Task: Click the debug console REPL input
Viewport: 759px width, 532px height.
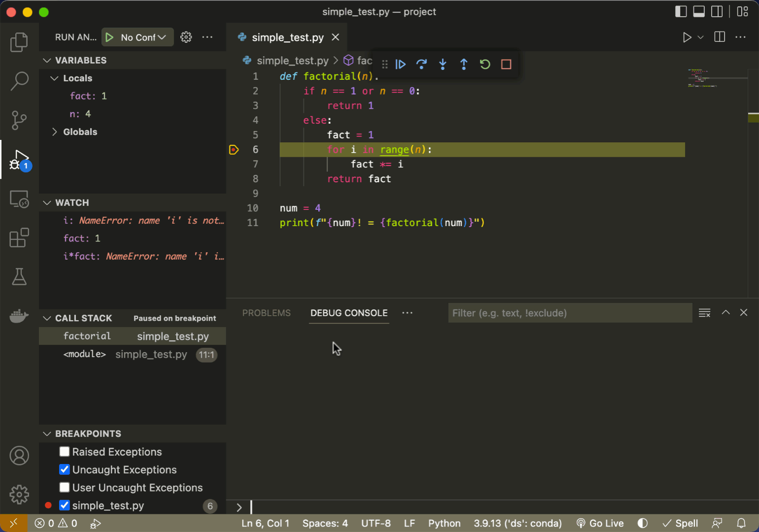Action: 502,507
